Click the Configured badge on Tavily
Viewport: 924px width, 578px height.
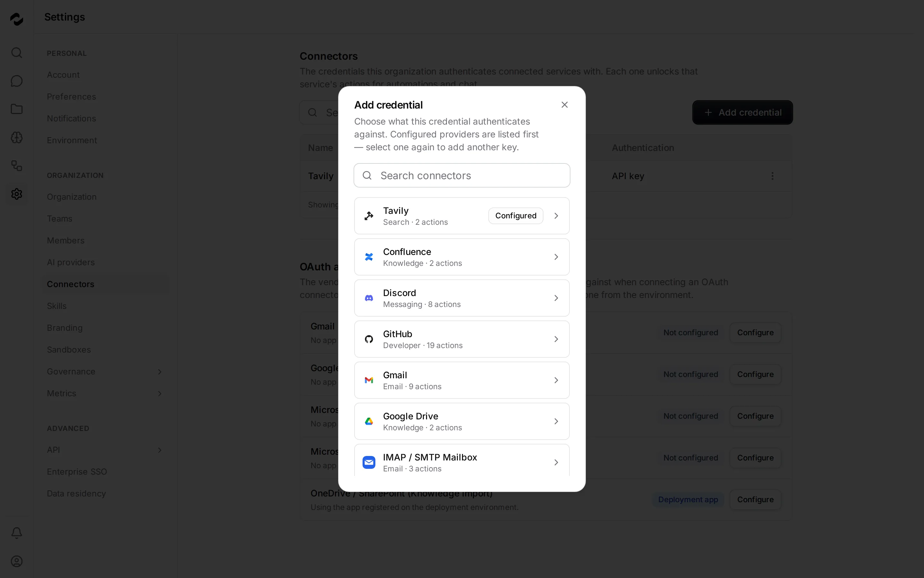pos(516,216)
